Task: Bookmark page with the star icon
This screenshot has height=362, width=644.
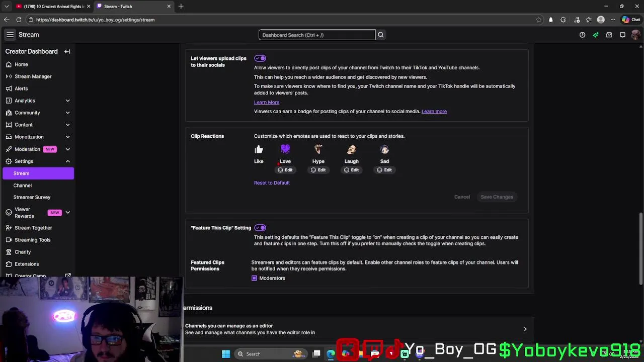Action: coord(539,20)
